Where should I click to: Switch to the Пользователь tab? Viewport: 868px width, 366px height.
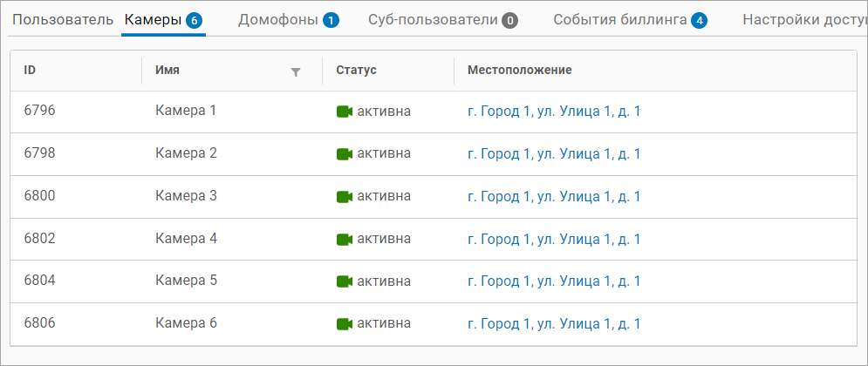[x=63, y=19]
